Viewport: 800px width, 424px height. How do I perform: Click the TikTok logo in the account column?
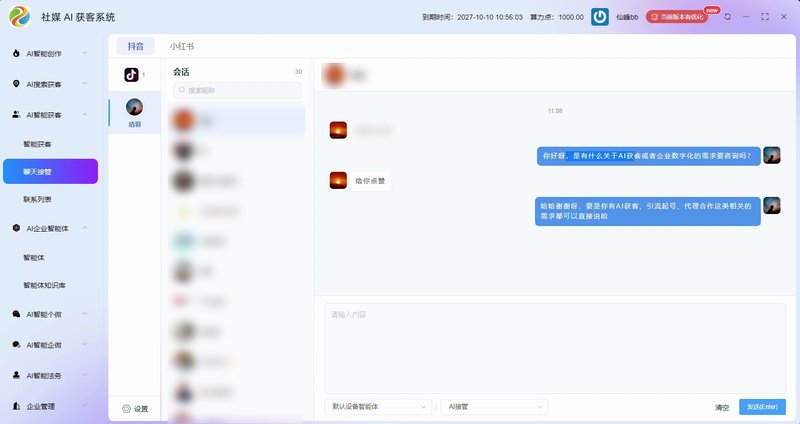[x=131, y=74]
